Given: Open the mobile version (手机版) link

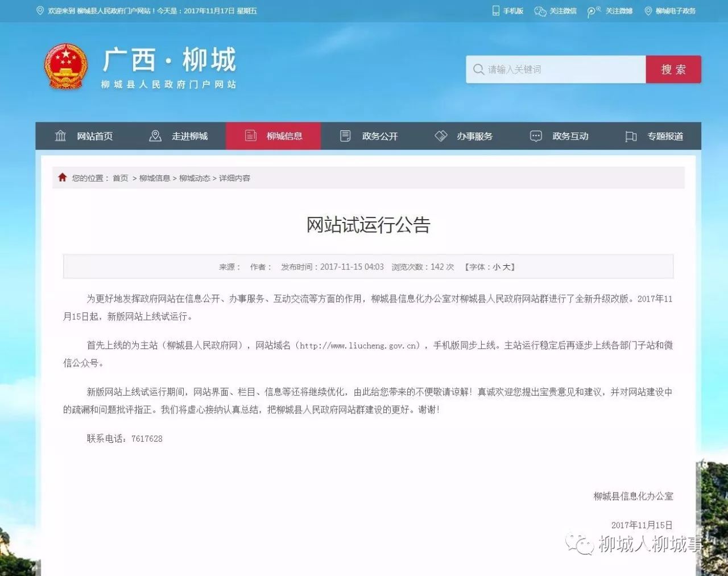Looking at the screenshot, I should [x=512, y=11].
